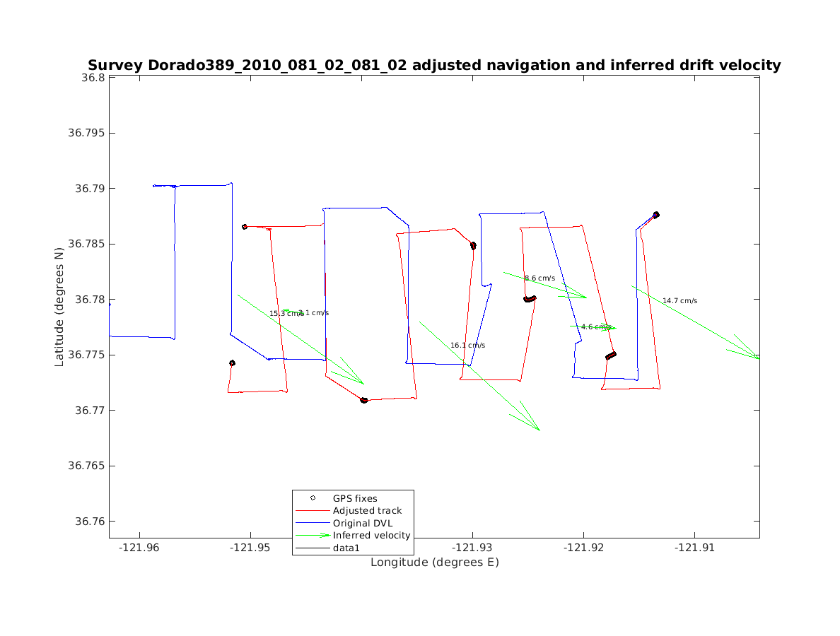Select the "GPS fixes" legend label
This screenshot has width=840, height=636.
[355, 498]
